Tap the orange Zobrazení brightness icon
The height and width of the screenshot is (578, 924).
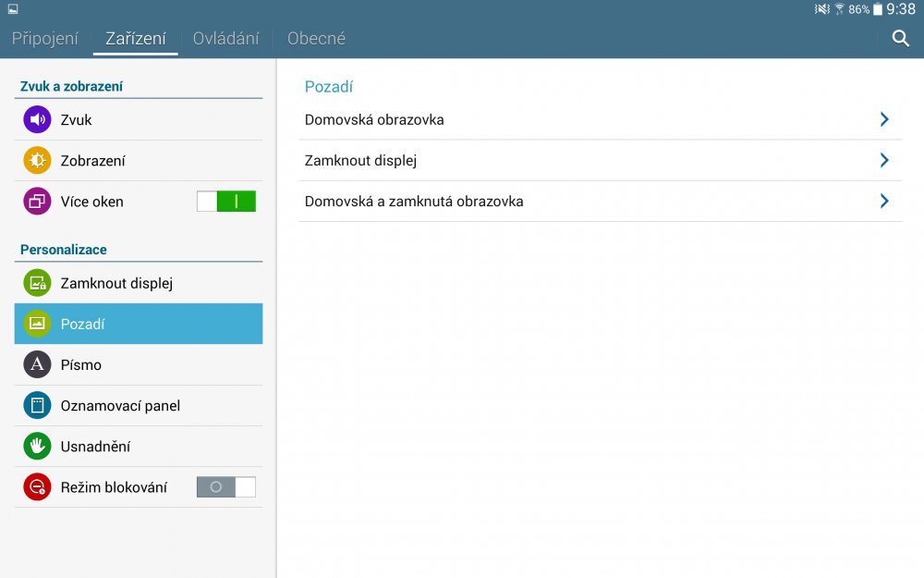coord(37,161)
